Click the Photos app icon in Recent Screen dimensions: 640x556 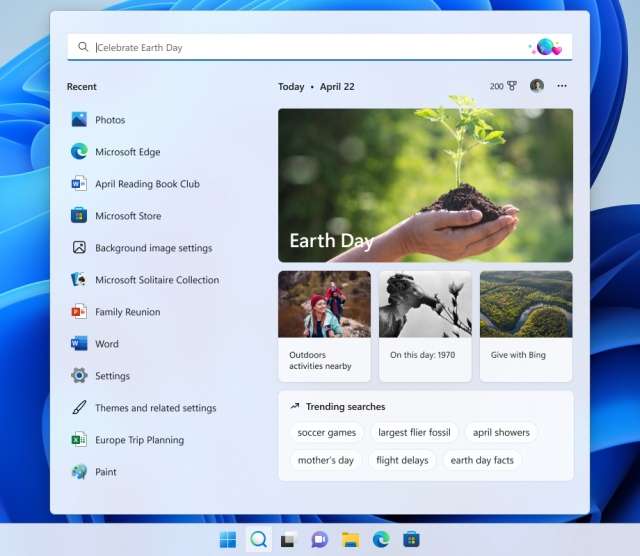pyautogui.click(x=79, y=120)
